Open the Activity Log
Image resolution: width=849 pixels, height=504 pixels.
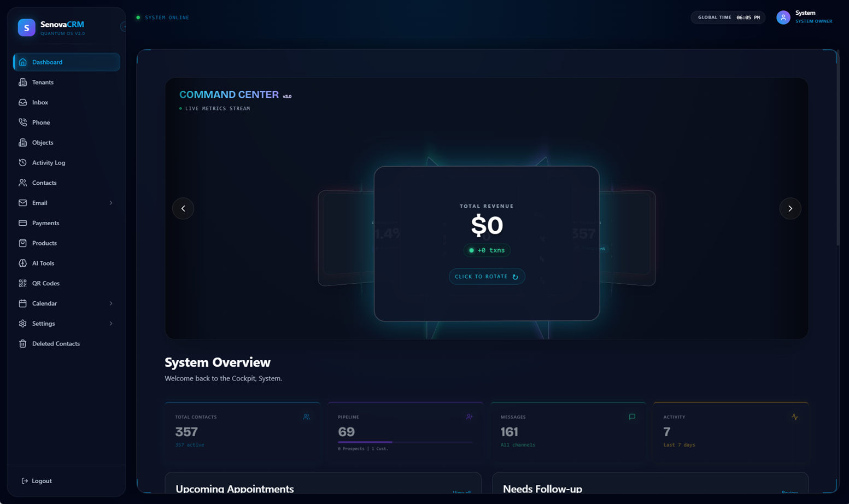pyautogui.click(x=49, y=162)
